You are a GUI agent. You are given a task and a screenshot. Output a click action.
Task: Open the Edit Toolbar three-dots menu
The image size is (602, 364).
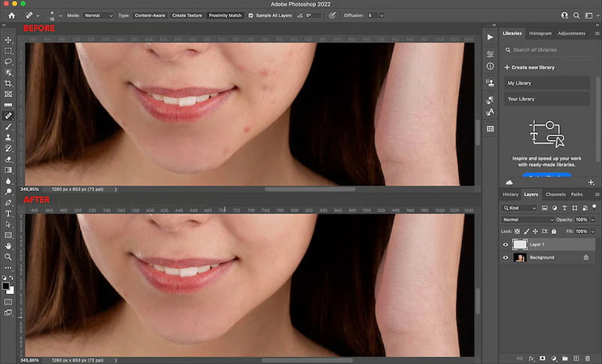click(8, 267)
